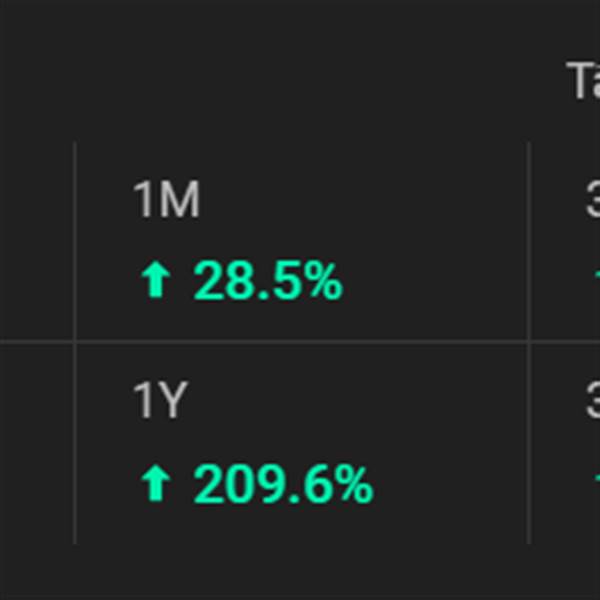This screenshot has width=600, height=600.
Task: Select the 1Y period label
Action: 160,402
